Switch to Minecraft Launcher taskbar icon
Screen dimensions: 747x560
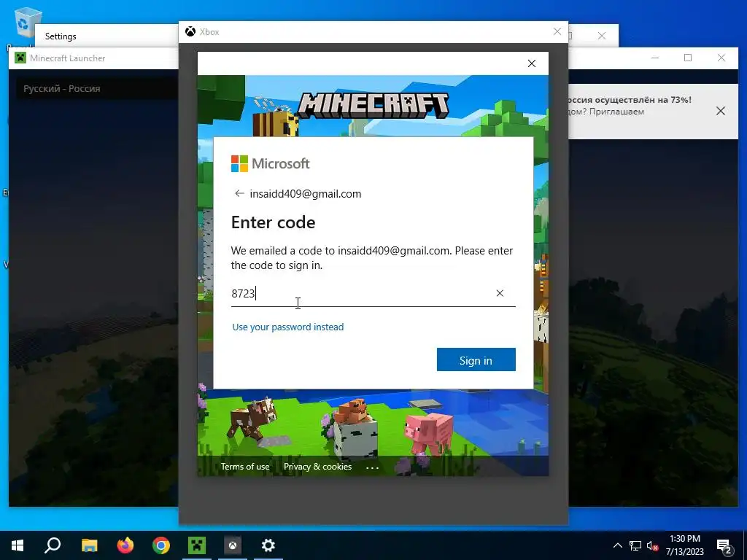[197, 545]
